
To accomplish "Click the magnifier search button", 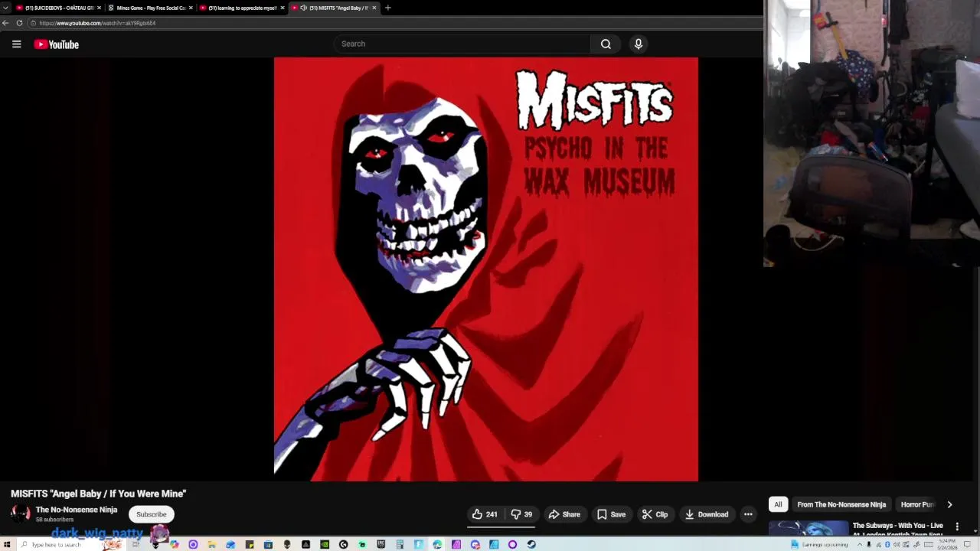I will point(606,44).
